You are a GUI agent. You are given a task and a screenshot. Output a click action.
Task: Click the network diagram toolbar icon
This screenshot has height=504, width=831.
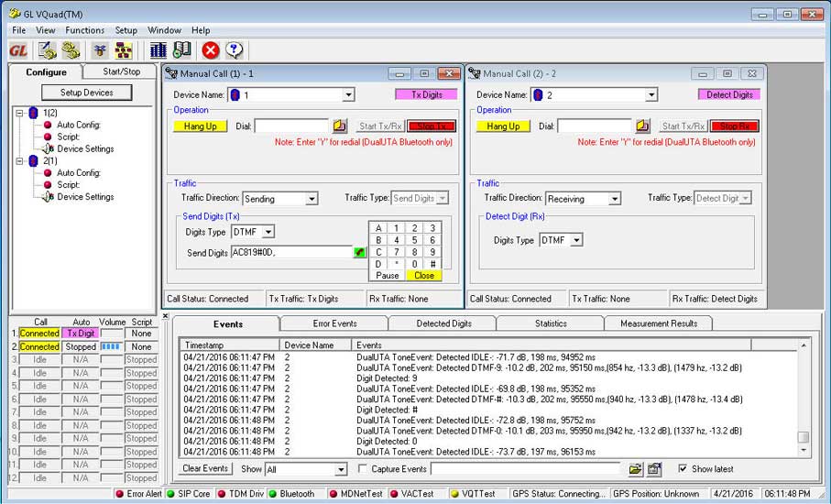(124, 51)
